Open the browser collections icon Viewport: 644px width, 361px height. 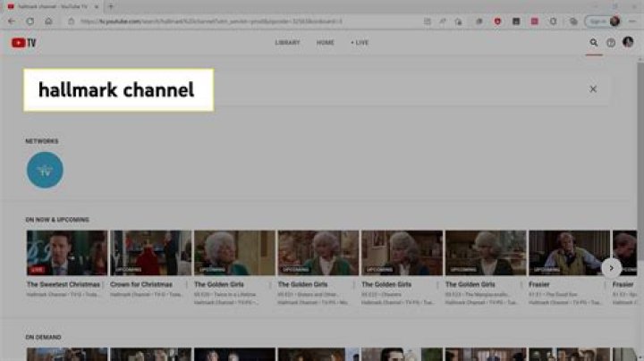click(573, 21)
